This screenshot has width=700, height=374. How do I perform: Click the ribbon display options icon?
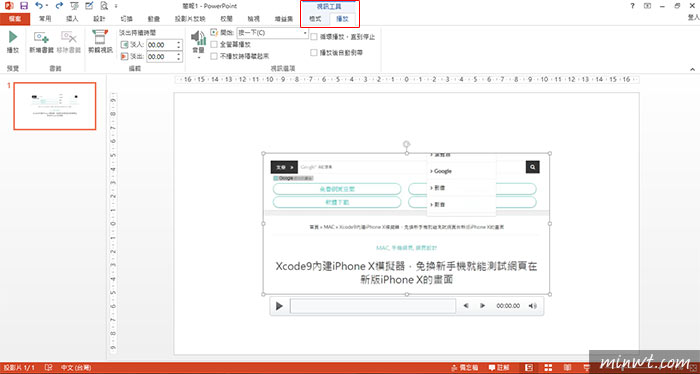pos(647,6)
